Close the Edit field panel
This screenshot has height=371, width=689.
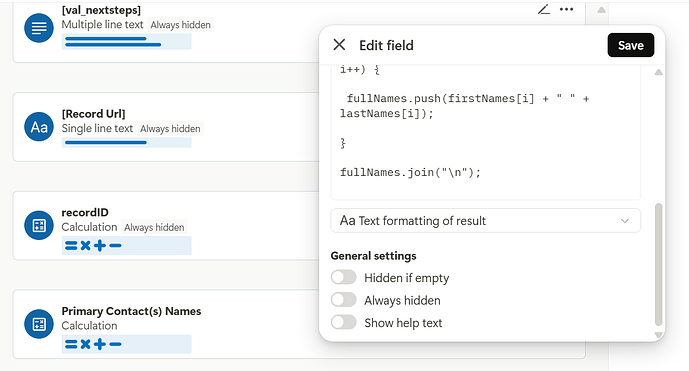tap(339, 44)
